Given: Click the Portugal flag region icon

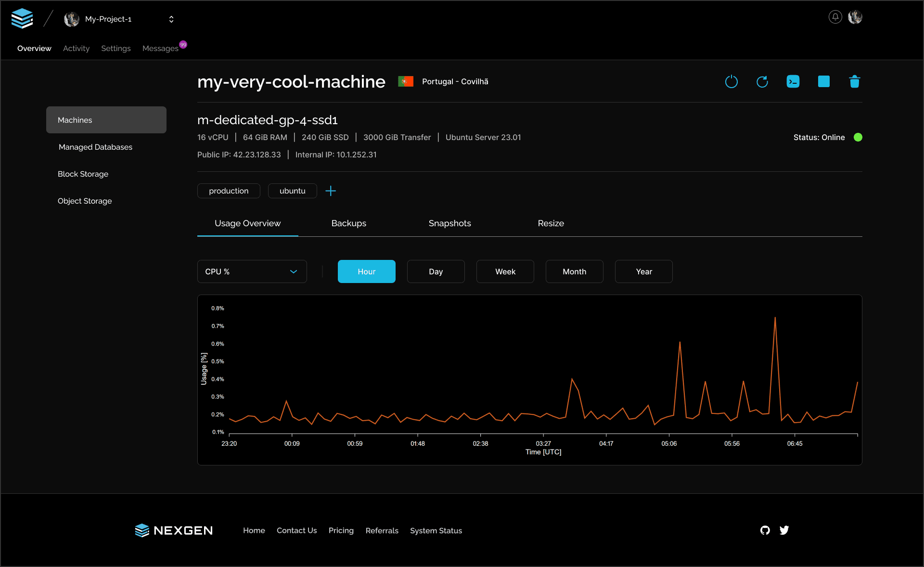Looking at the screenshot, I should coord(405,81).
